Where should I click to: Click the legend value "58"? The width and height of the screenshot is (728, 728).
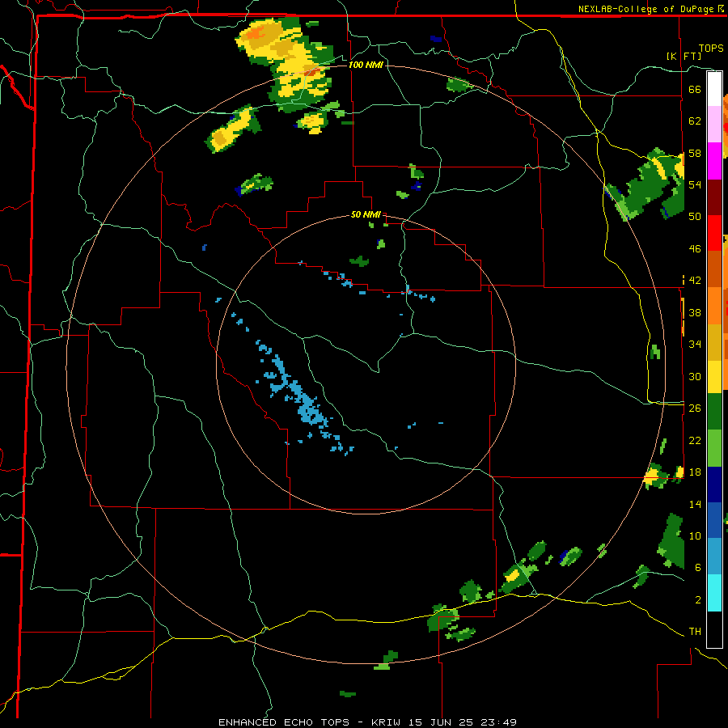click(695, 153)
